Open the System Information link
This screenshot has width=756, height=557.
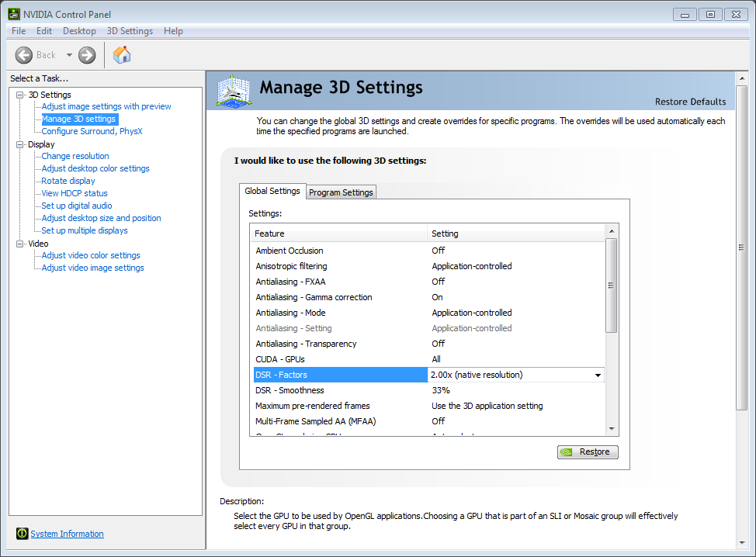[x=67, y=534]
